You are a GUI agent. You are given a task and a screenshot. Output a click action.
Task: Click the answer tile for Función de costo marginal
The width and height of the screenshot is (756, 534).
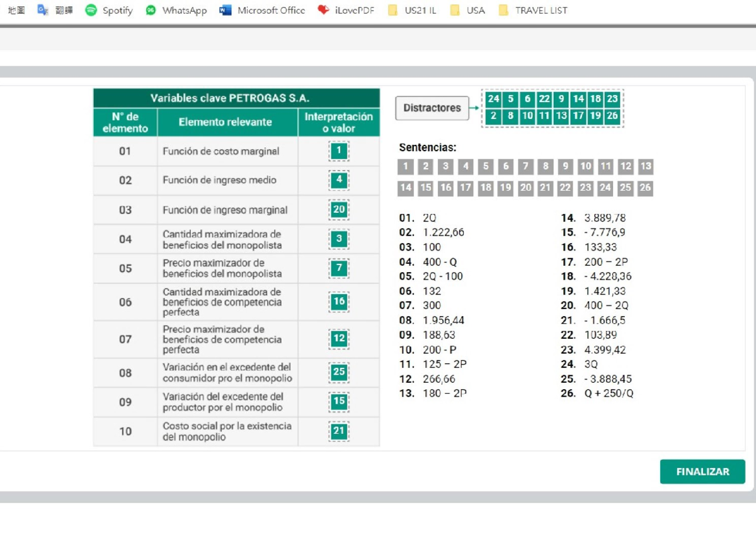pyautogui.click(x=339, y=151)
